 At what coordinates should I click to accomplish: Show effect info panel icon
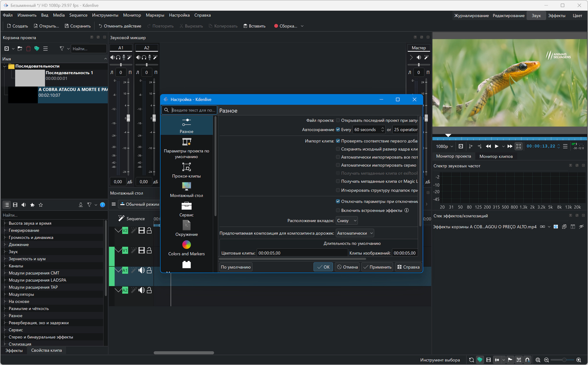103,205
